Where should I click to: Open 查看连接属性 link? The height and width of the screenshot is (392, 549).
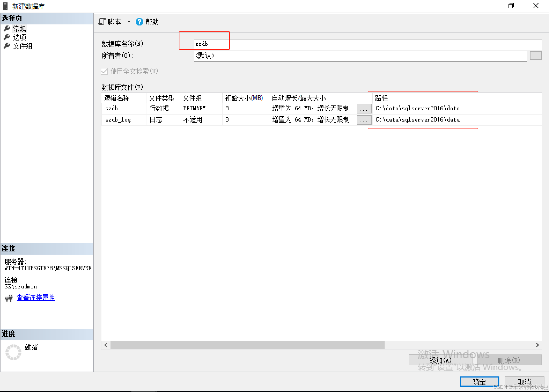tap(36, 298)
